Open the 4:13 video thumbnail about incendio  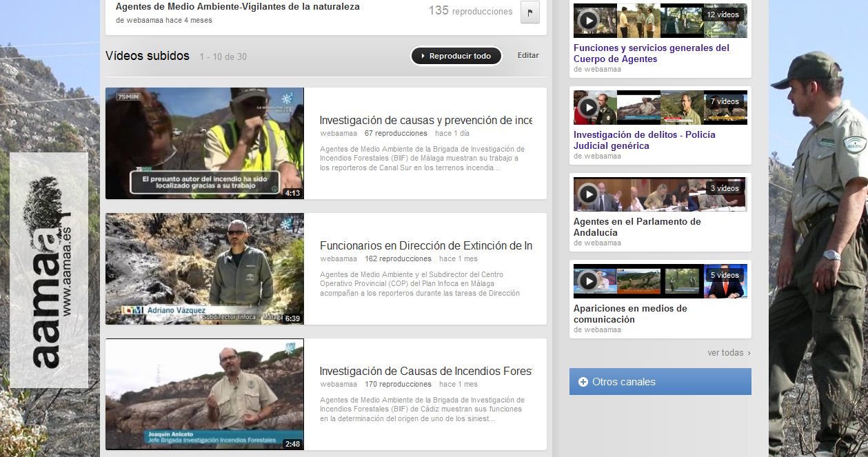coord(204,143)
